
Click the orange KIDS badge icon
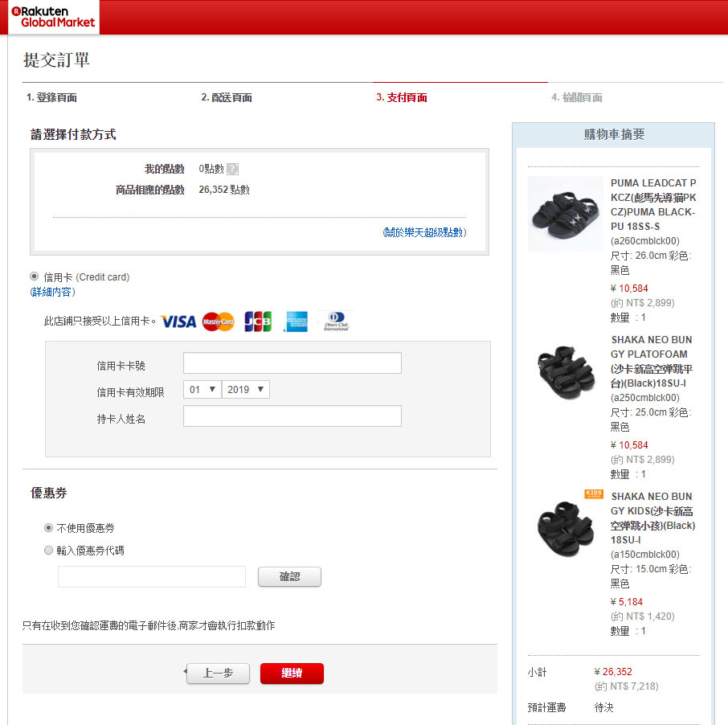[594, 494]
